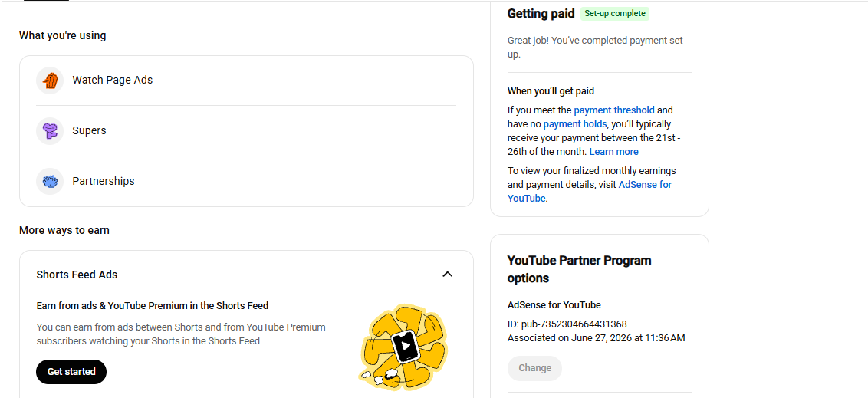The width and height of the screenshot is (868, 398).
Task: Click the purple Supers icon
Action: 50,131
